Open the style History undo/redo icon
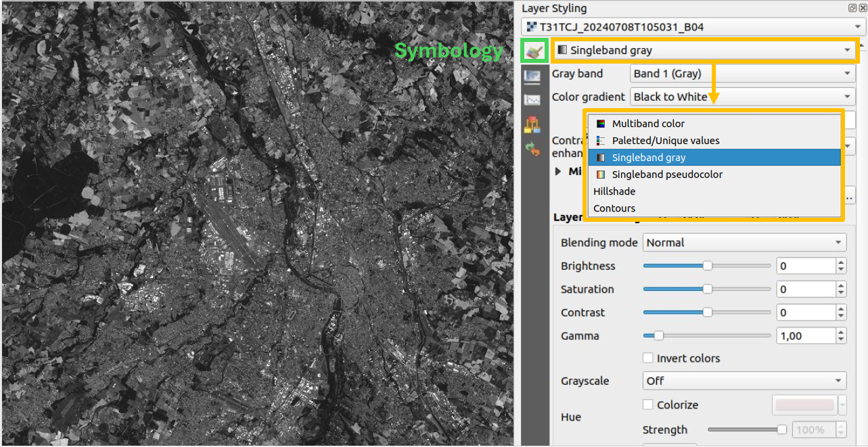 coord(533,149)
